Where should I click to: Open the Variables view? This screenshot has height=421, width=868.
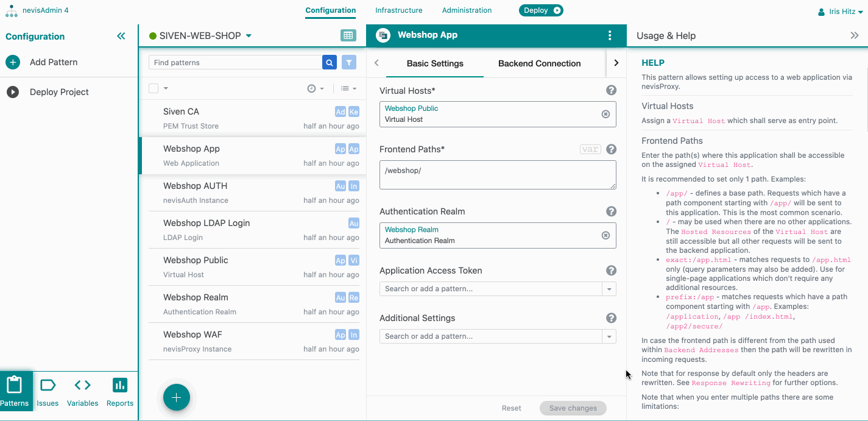82,391
